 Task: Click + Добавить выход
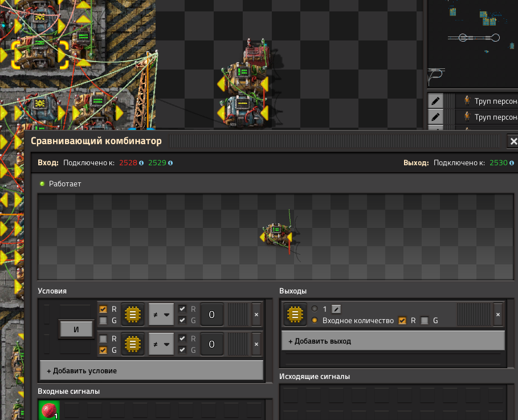393,341
